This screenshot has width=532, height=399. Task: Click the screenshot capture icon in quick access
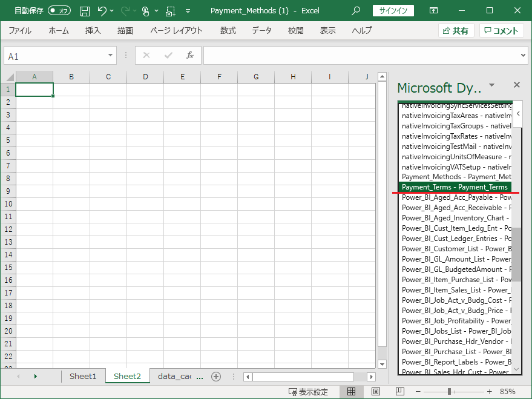[170, 11]
